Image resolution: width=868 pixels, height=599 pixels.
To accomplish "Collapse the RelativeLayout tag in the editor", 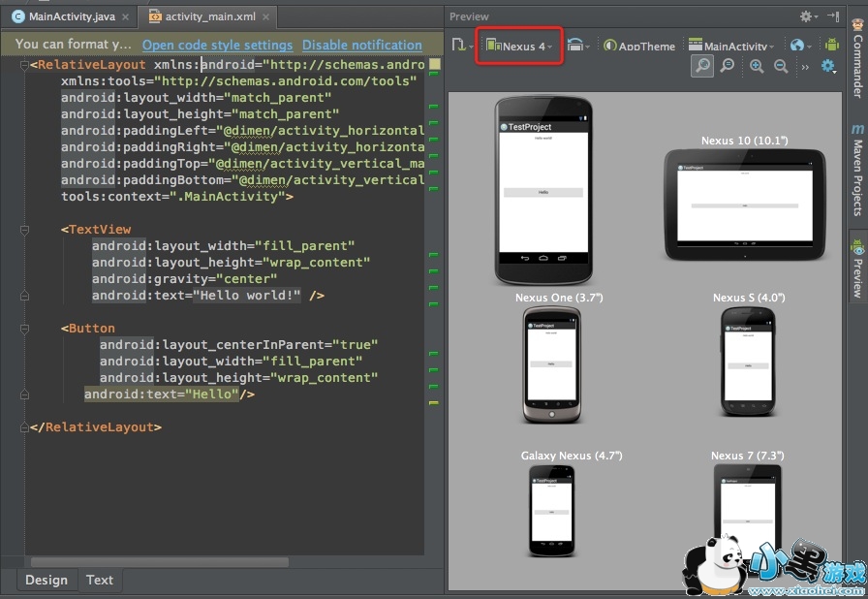I will point(25,65).
